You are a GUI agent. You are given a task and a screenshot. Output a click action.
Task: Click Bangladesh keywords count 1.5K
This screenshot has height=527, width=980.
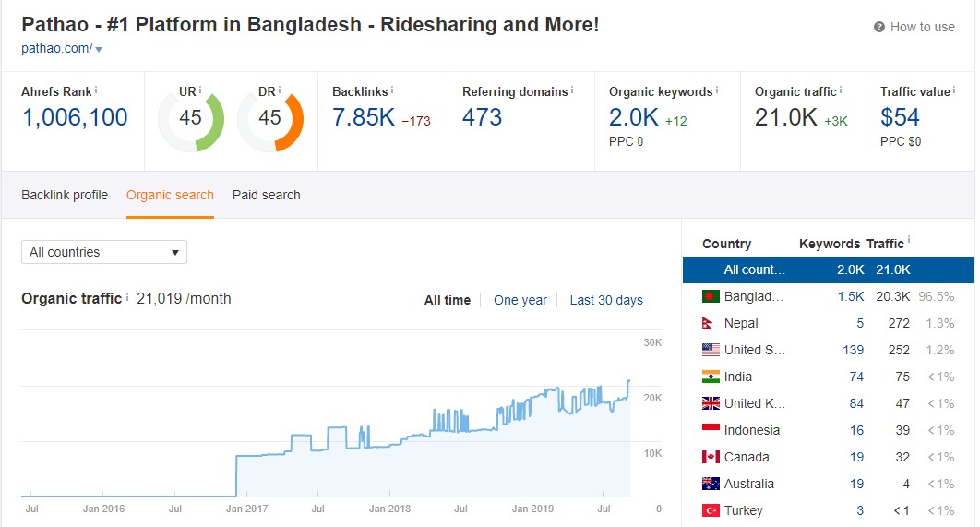point(851,296)
